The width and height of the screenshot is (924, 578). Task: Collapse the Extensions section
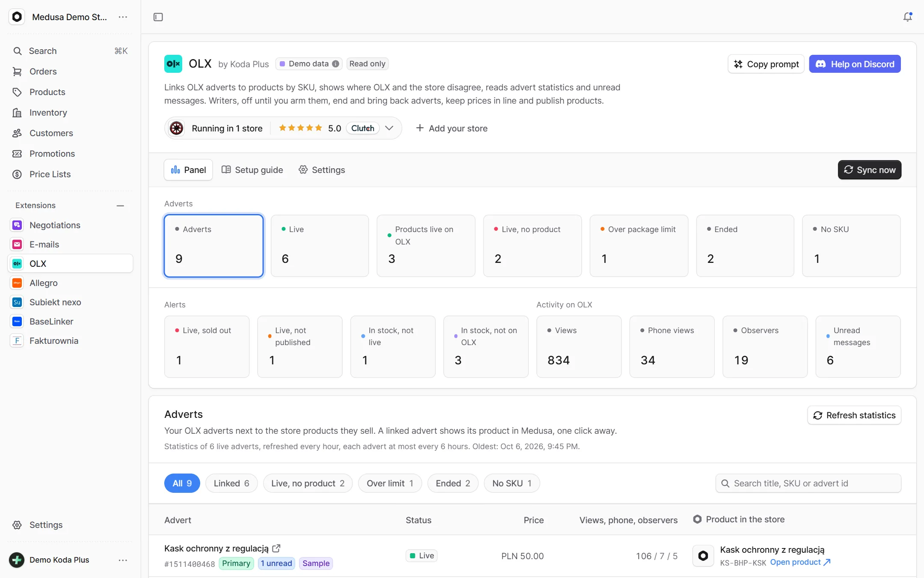point(120,206)
